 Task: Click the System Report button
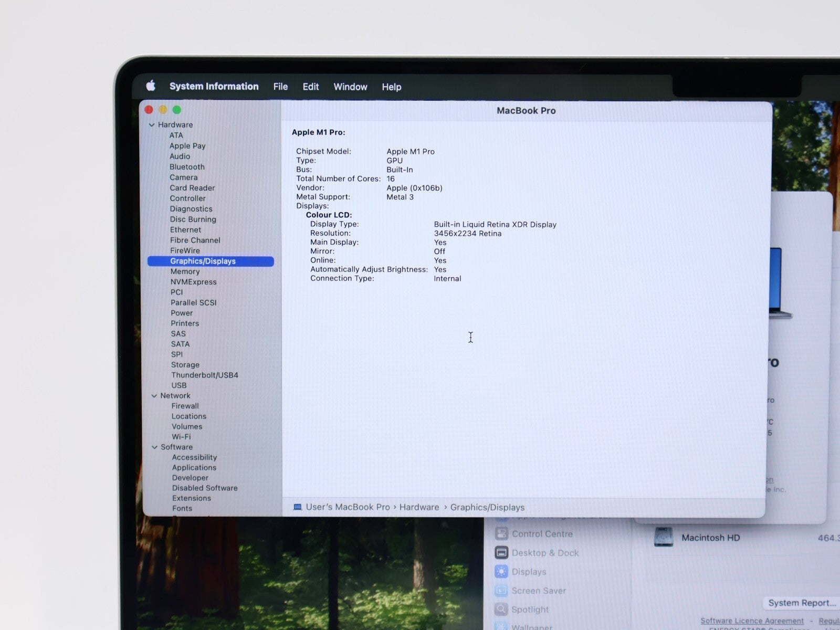click(x=801, y=603)
